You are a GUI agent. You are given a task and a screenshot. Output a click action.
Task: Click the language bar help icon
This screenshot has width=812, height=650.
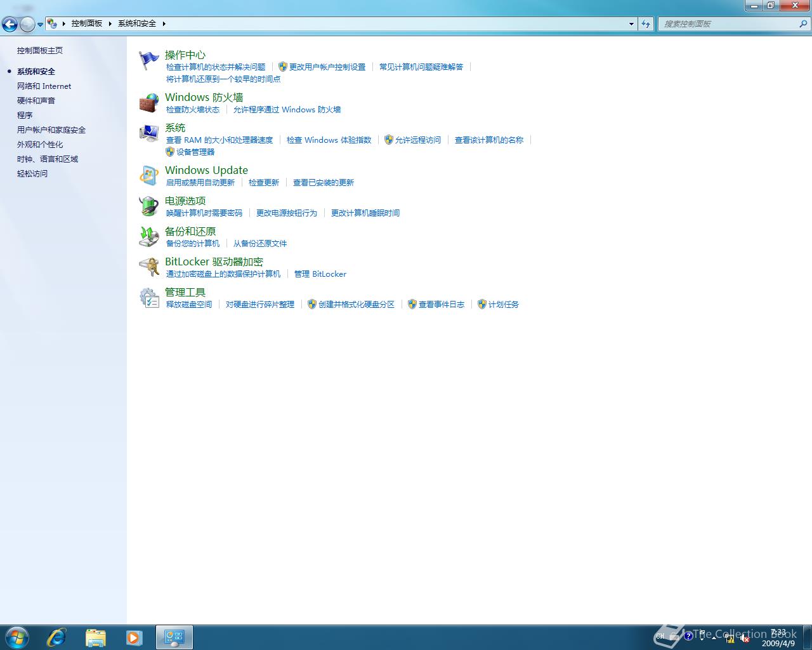click(688, 635)
